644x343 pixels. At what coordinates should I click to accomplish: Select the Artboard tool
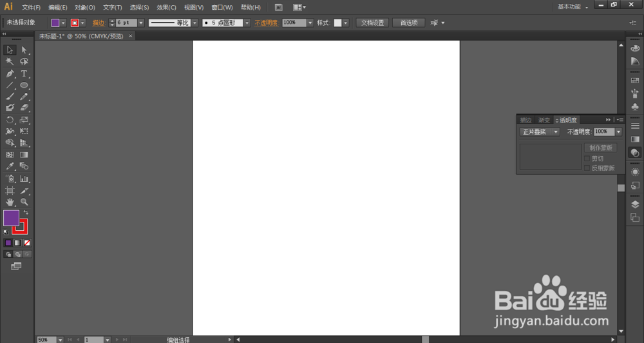10,191
